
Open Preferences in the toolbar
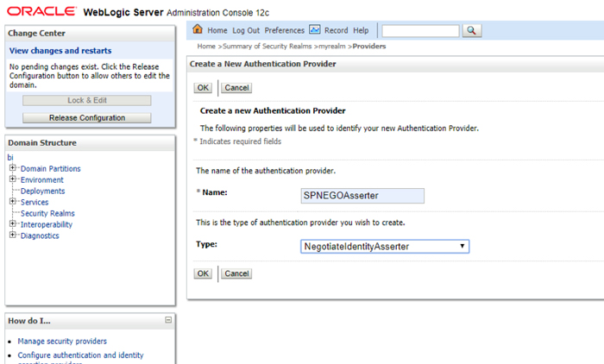[284, 30]
